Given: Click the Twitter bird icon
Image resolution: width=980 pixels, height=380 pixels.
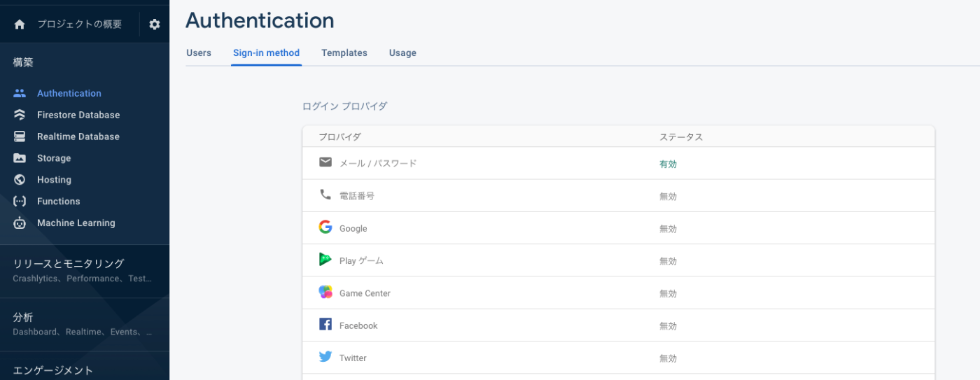Looking at the screenshot, I should pyautogui.click(x=325, y=357).
